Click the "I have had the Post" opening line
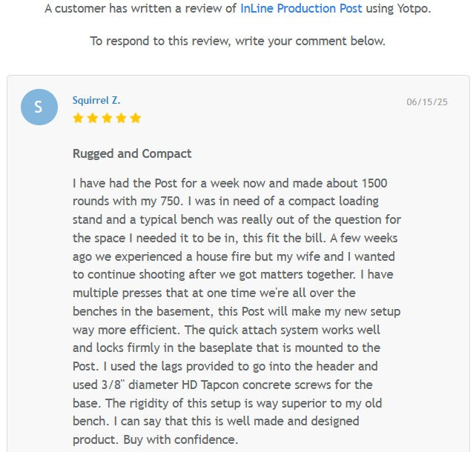476x452 pixels. point(125,183)
